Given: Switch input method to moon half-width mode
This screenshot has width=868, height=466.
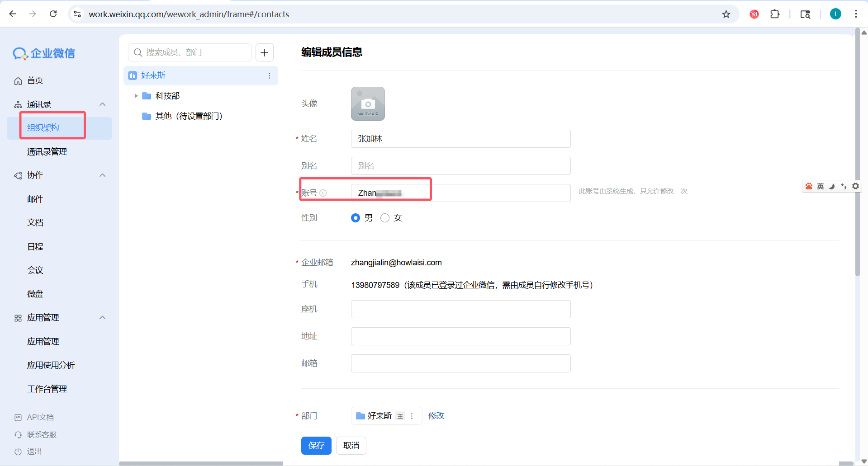Looking at the screenshot, I should coord(832,186).
